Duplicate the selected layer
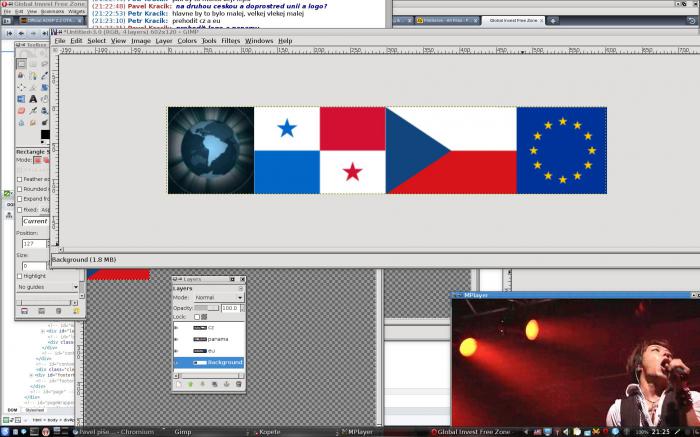 214,384
